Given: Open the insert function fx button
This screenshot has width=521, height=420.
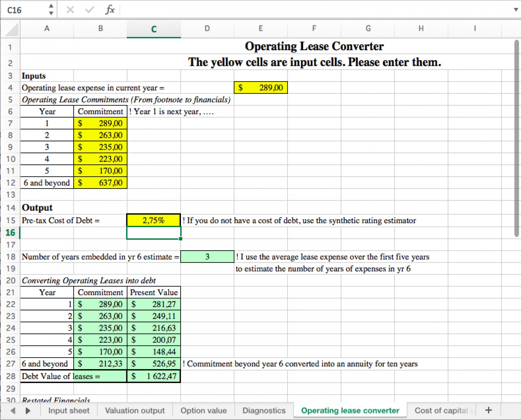Looking at the screenshot, I should [x=110, y=10].
